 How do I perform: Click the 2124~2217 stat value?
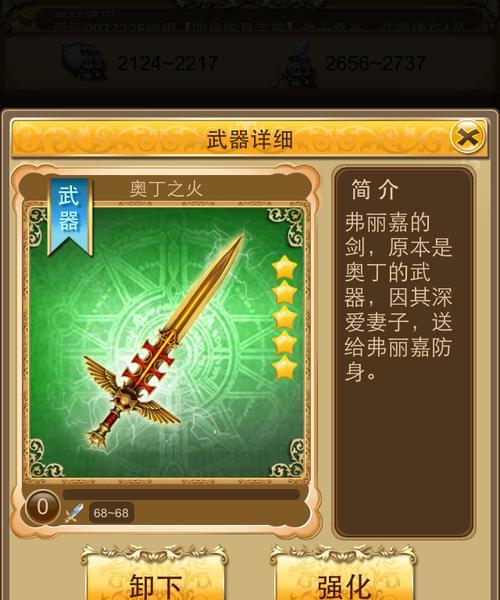168,64
